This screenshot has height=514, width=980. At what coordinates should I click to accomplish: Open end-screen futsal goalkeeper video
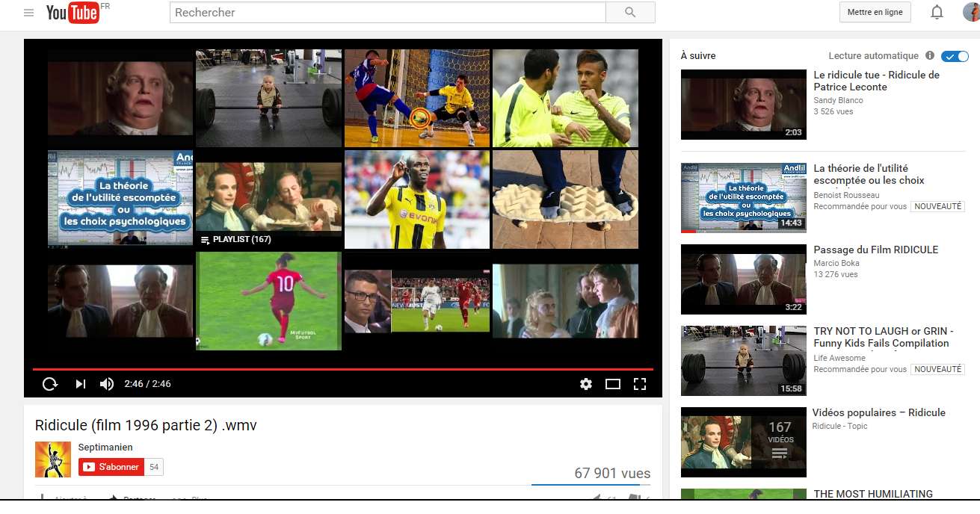417,98
